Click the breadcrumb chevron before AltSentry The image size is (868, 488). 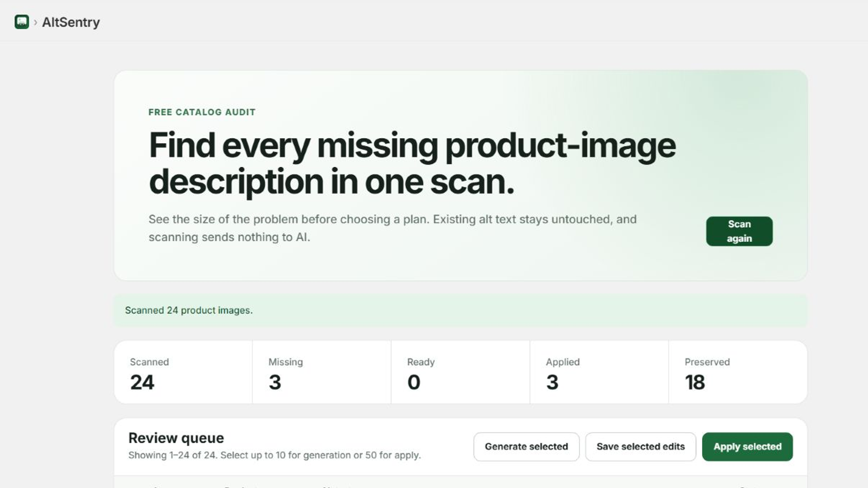35,22
